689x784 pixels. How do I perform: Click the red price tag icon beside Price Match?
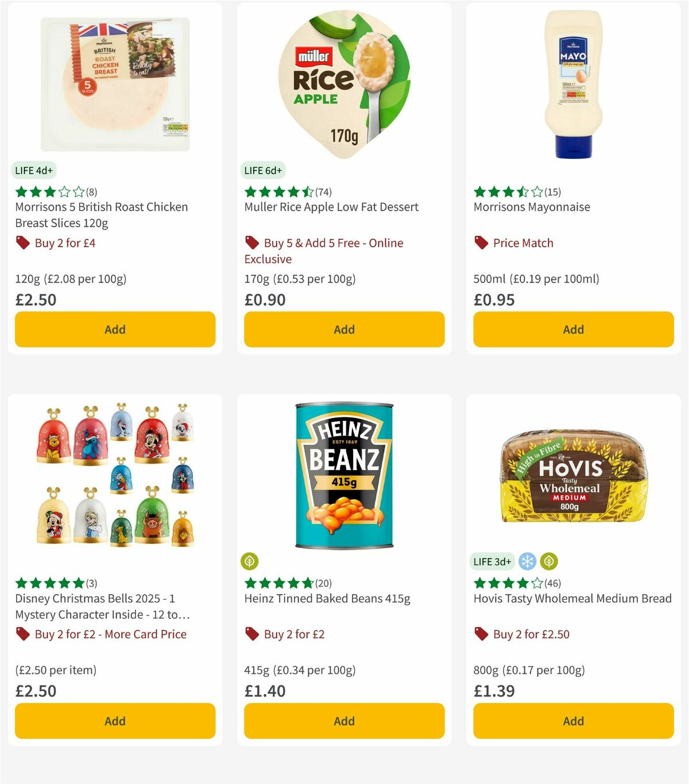tap(481, 243)
